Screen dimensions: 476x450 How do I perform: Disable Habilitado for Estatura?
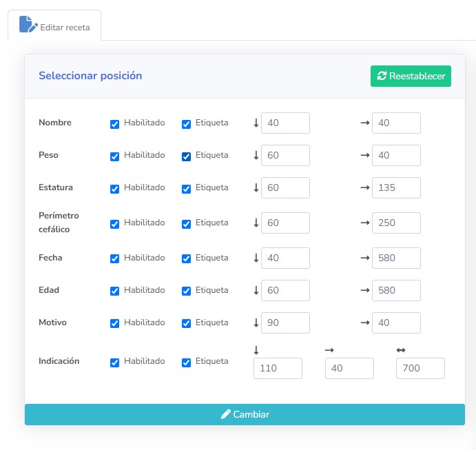[115, 189]
